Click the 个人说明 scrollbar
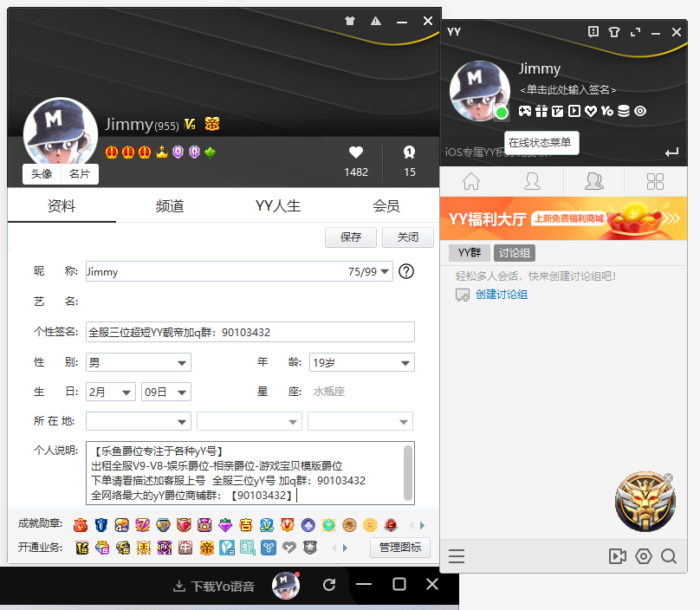The height and width of the screenshot is (610, 700). tap(408, 473)
